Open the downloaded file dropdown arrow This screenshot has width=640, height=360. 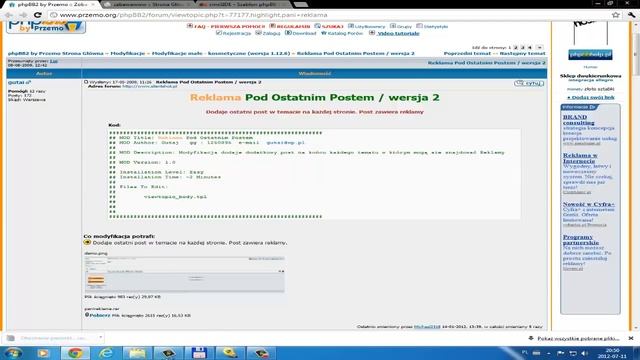click(100, 338)
